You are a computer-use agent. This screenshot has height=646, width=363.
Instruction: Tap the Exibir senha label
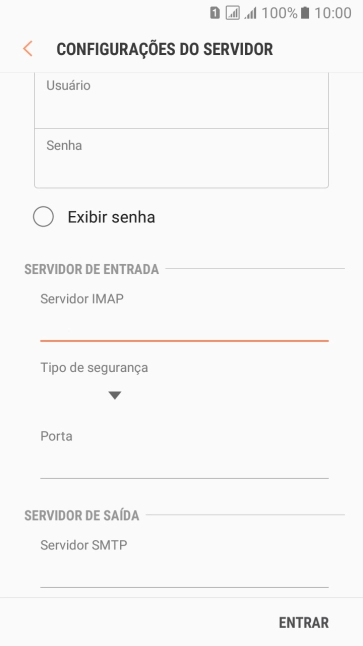tap(111, 217)
